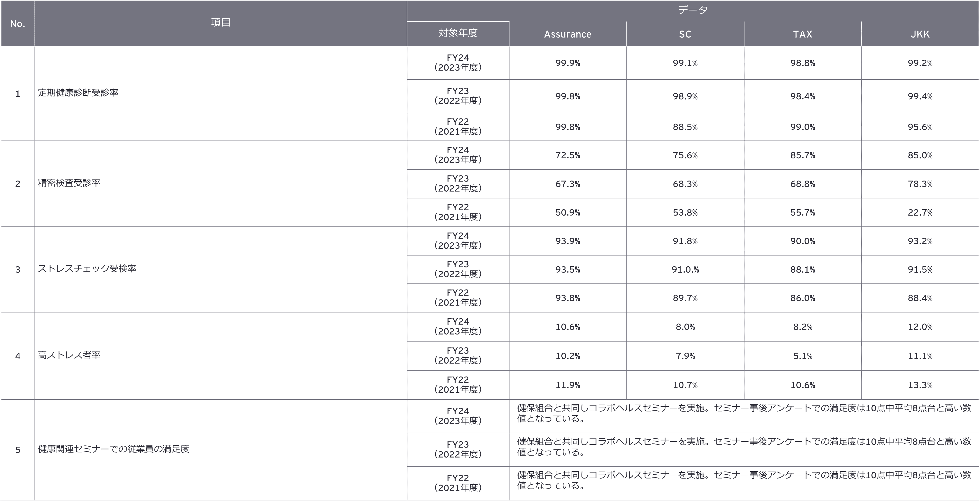Click the 対象年度 column header
The image size is (980, 501).
point(458,33)
